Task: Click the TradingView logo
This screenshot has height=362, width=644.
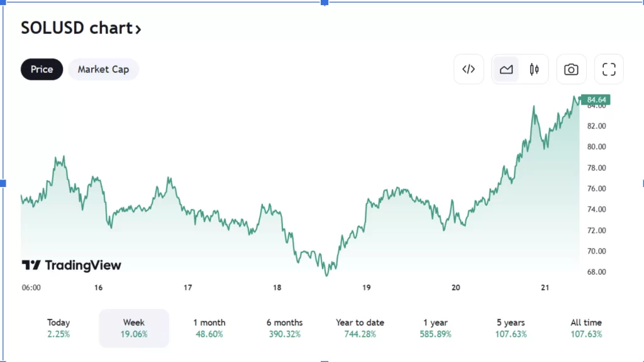Action: (x=71, y=265)
